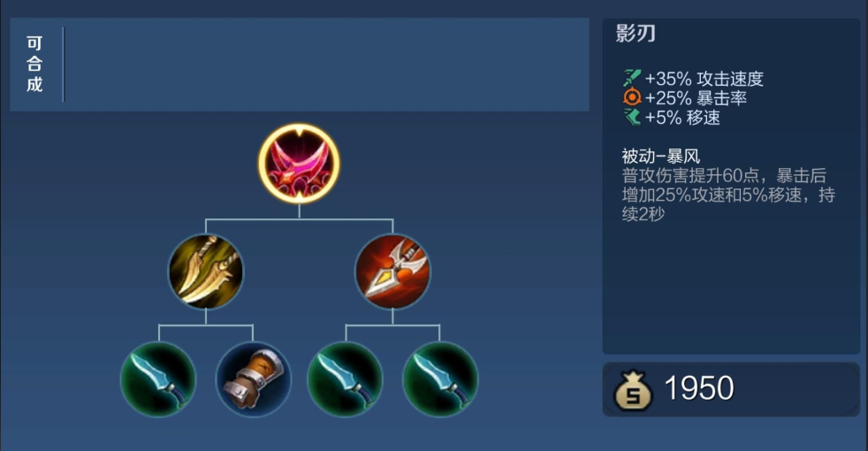Click the +35% 攻击速度 stat line
The width and height of the screenshot is (868, 451).
(693, 79)
